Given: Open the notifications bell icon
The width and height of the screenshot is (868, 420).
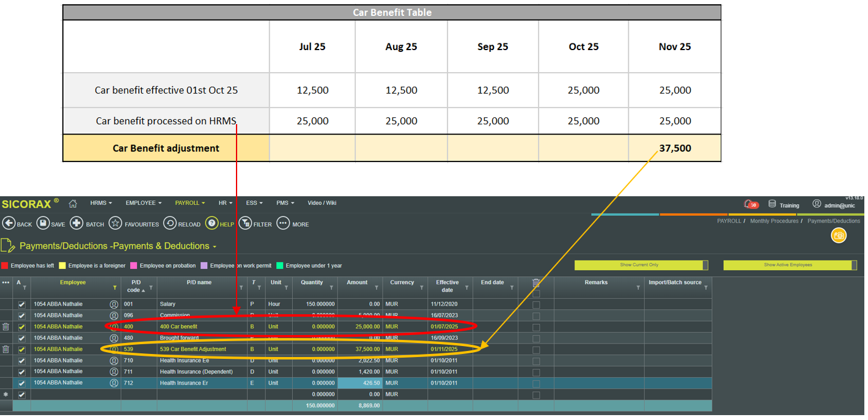Looking at the screenshot, I should (x=748, y=204).
